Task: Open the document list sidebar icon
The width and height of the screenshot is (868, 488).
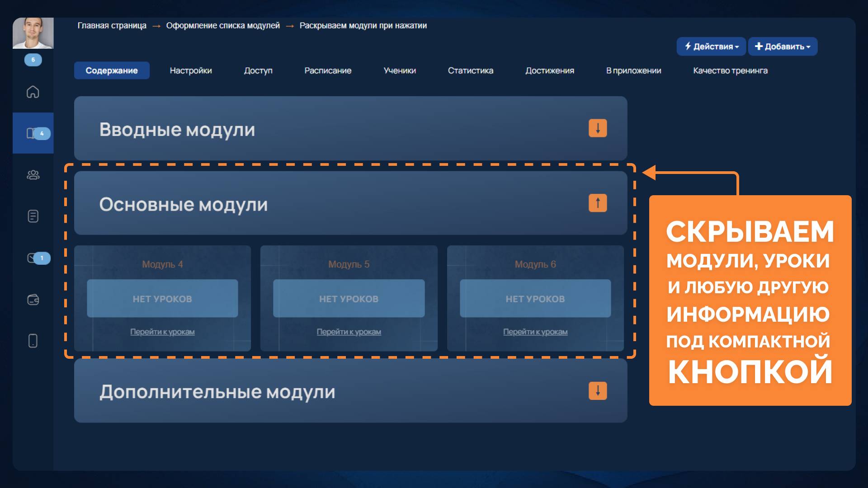Action: pos(33,216)
